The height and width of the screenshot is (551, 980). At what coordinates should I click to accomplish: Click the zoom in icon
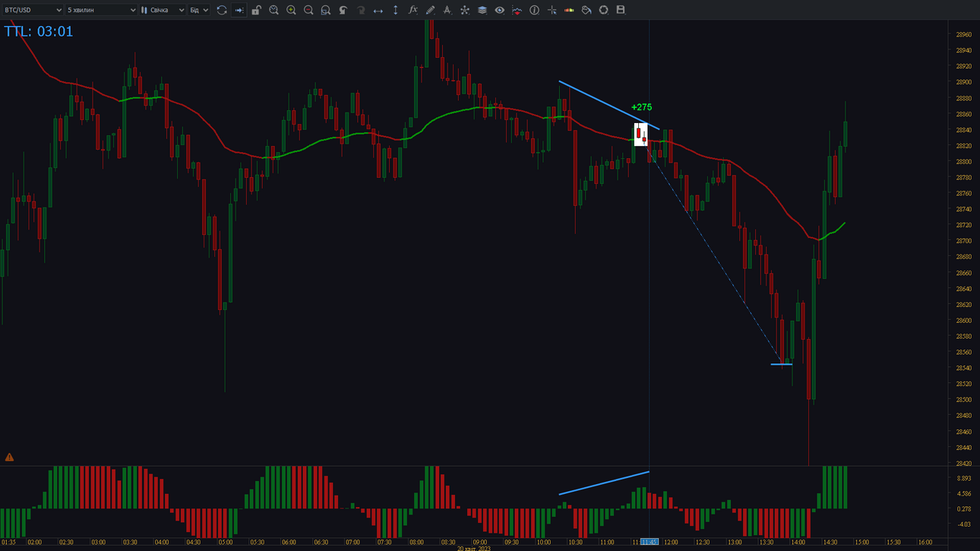click(x=291, y=10)
